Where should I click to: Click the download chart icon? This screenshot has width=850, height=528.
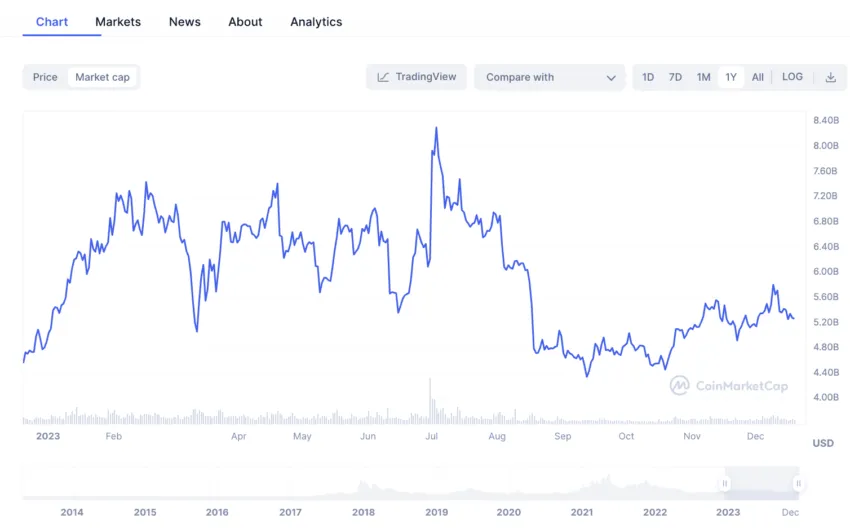[830, 77]
